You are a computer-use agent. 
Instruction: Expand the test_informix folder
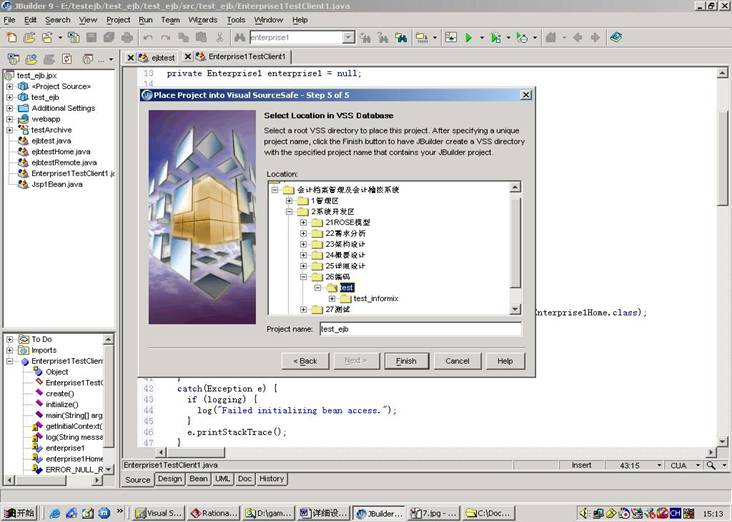click(x=331, y=298)
